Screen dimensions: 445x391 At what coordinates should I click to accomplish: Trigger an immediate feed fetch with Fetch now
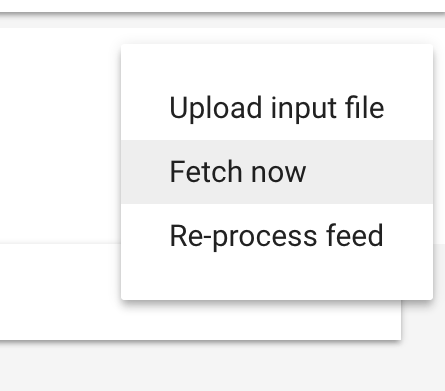pyautogui.click(x=277, y=172)
